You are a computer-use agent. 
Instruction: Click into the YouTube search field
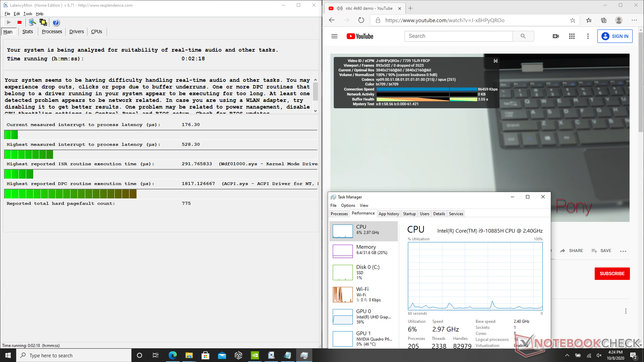[458, 36]
